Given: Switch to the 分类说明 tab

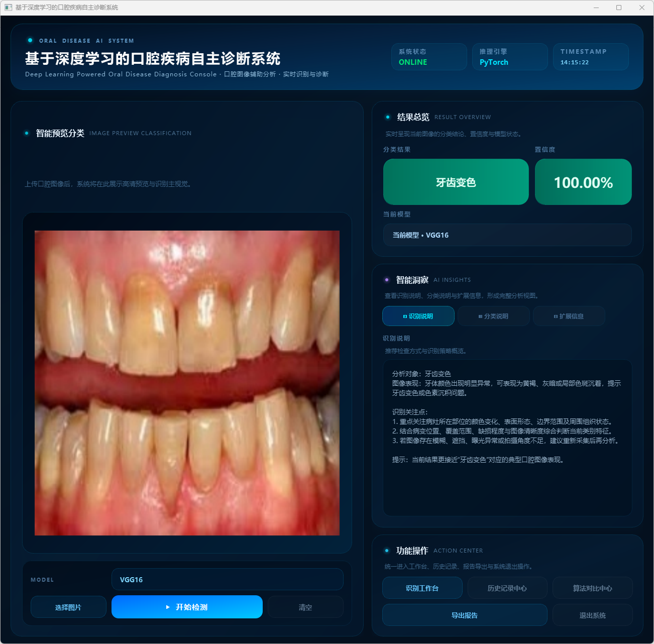Looking at the screenshot, I should pos(493,316).
